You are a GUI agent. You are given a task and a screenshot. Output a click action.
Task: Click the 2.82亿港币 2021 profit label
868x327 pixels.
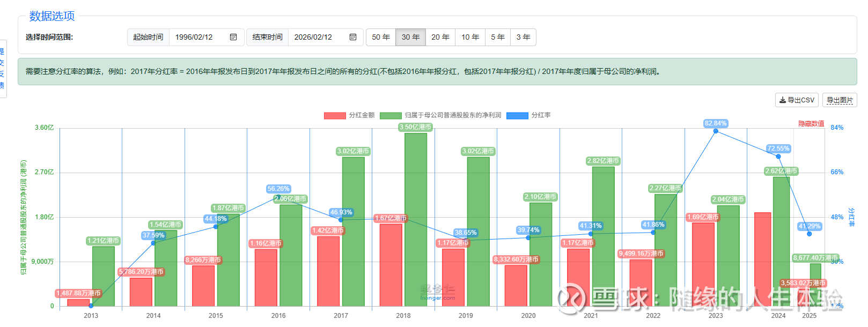point(603,161)
